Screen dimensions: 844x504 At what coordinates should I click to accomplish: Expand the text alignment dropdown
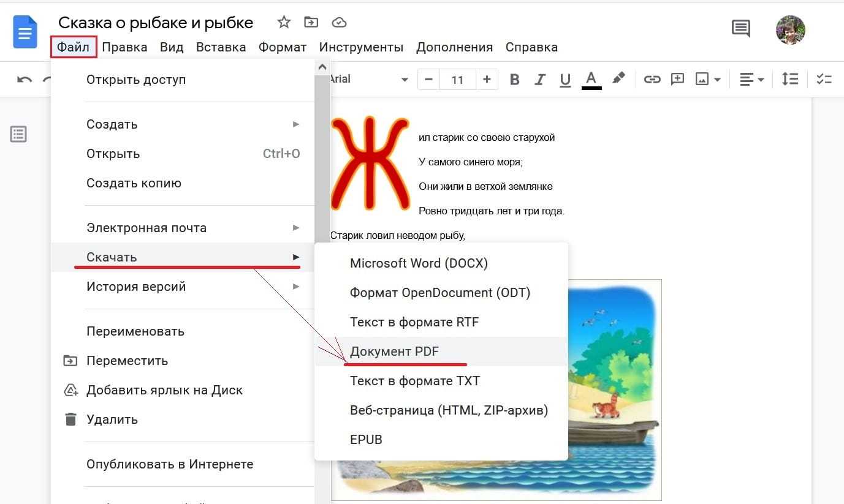coord(751,79)
